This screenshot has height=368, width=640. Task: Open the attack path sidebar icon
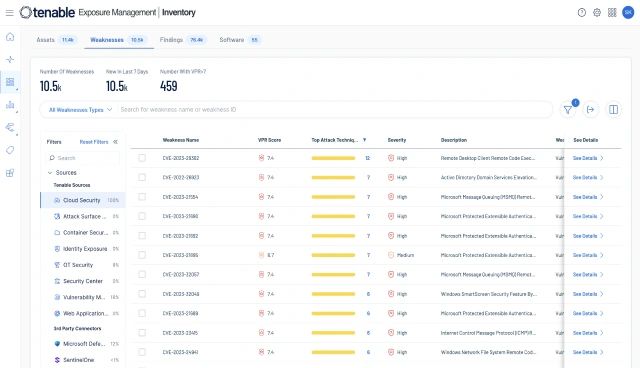click(x=10, y=128)
